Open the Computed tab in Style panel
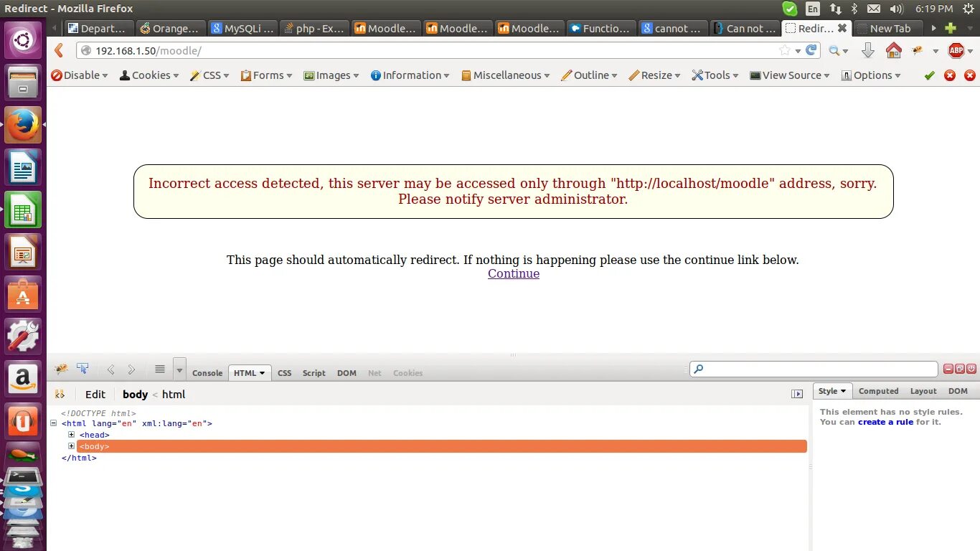The width and height of the screenshot is (980, 551). coord(878,391)
